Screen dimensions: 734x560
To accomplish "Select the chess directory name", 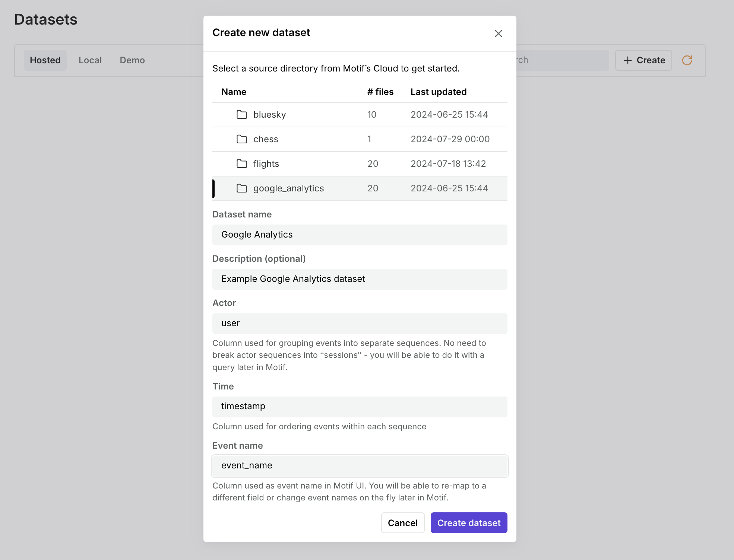I will (x=266, y=139).
